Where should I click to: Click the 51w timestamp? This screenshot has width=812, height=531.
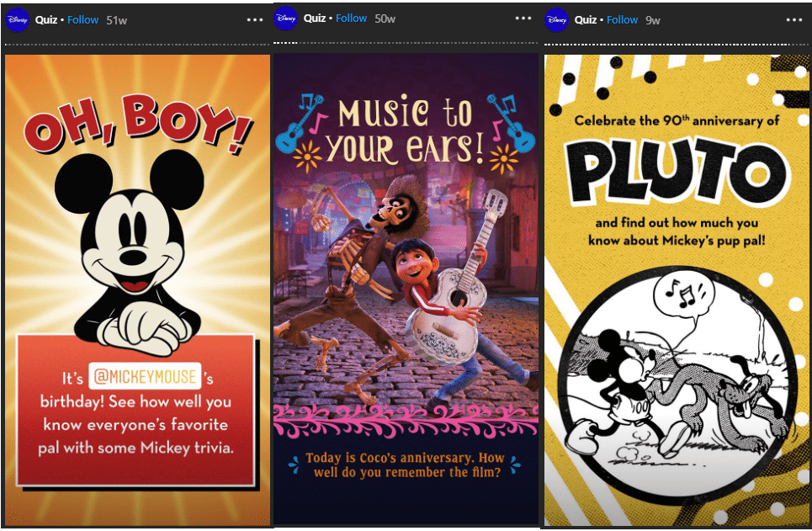116,20
